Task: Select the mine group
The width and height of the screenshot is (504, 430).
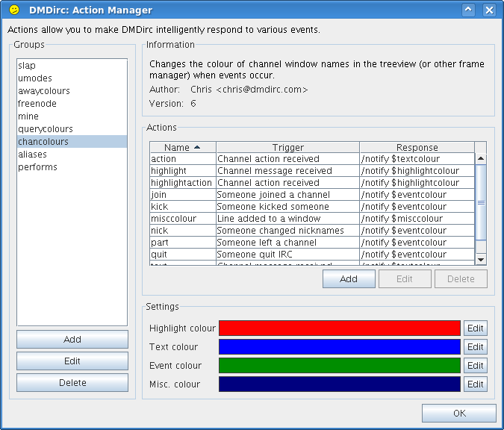Action: pos(72,116)
